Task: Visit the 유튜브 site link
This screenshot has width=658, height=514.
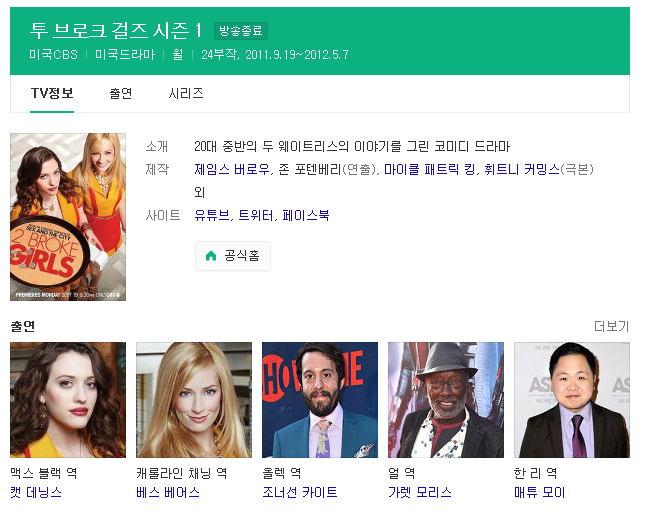Action: tap(212, 216)
